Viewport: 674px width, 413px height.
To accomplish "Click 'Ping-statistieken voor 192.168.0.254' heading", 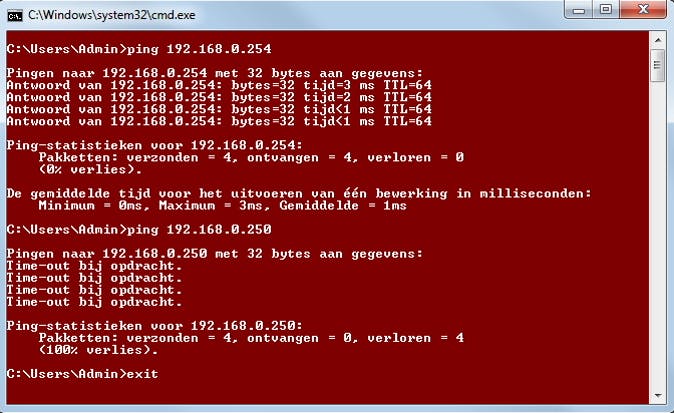I will coord(154,145).
